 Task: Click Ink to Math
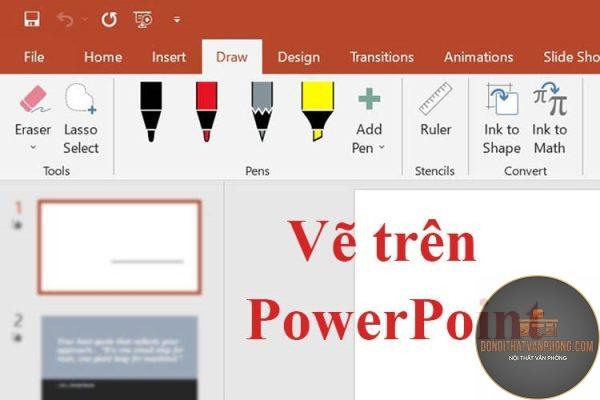[x=549, y=119]
